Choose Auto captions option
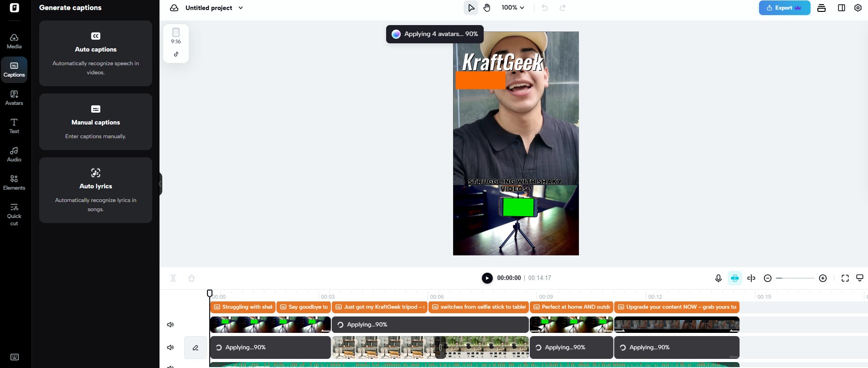This screenshot has height=368, width=868. (x=96, y=53)
